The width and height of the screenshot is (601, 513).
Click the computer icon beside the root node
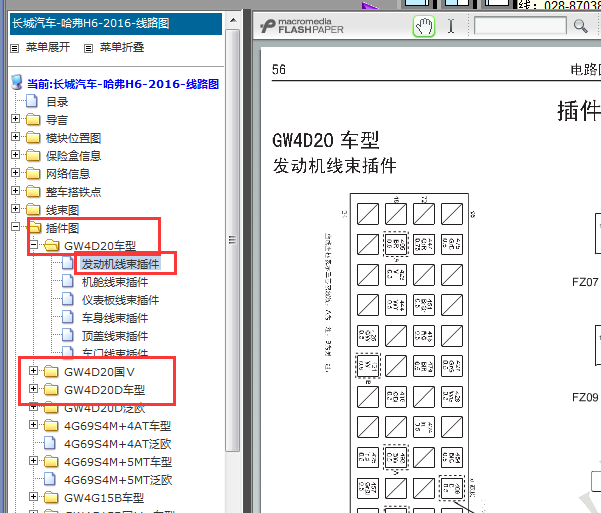pos(17,82)
